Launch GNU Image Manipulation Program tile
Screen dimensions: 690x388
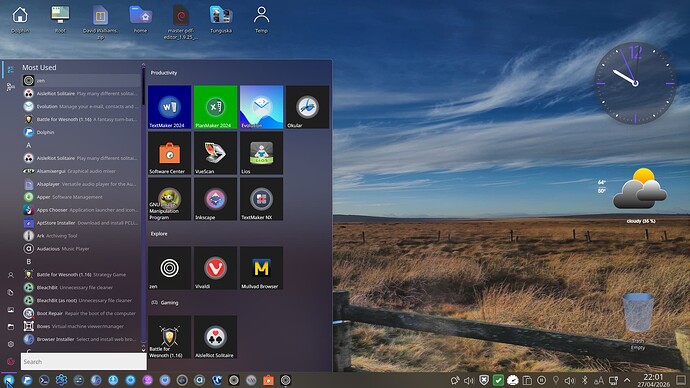169,199
